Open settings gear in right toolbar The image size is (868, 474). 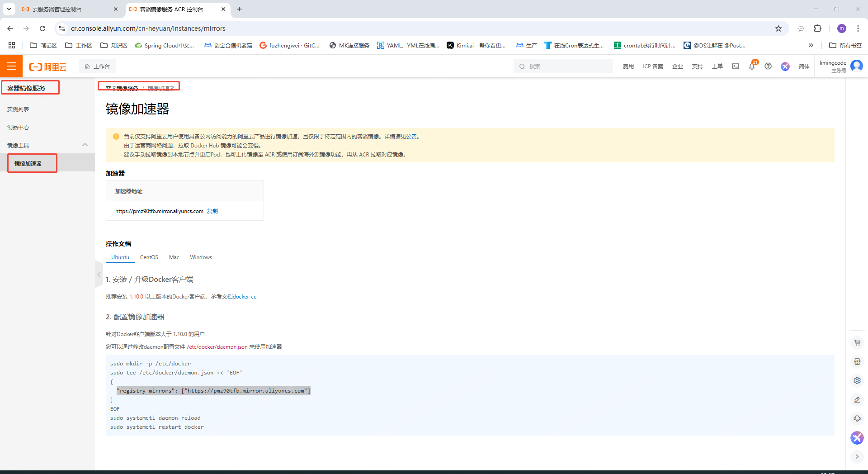tap(857, 380)
